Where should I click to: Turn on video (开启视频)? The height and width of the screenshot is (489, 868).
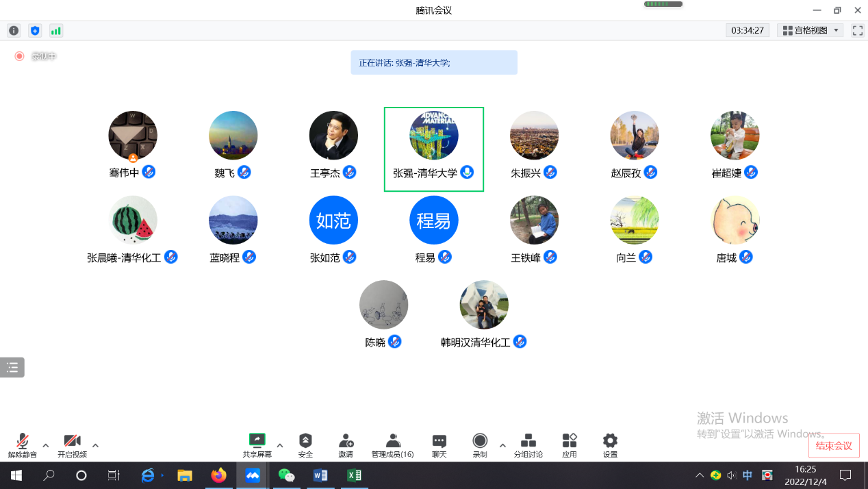click(x=72, y=445)
